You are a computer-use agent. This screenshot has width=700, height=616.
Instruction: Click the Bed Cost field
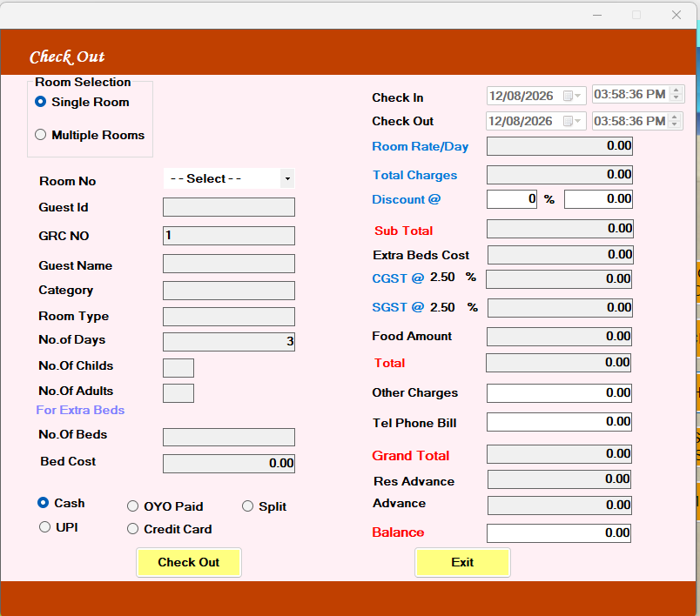point(229,464)
